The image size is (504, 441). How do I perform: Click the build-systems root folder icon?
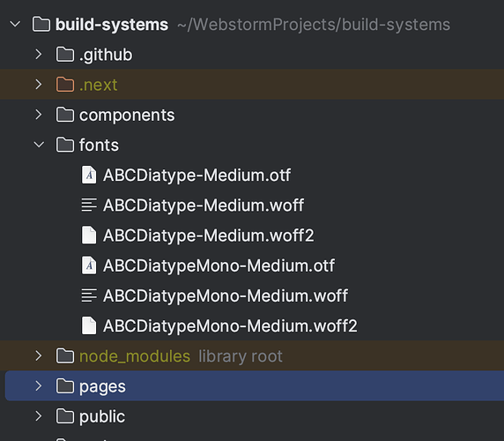click(41, 25)
